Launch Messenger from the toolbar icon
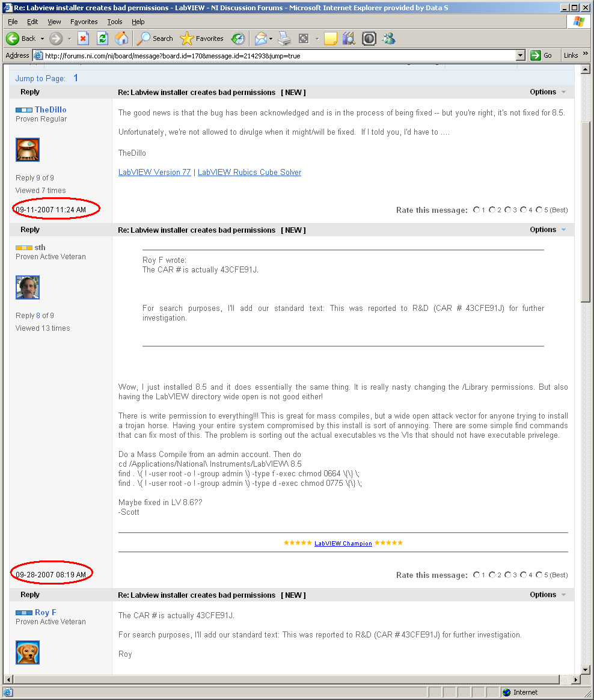This screenshot has width=594, height=700. click(389, 39)
